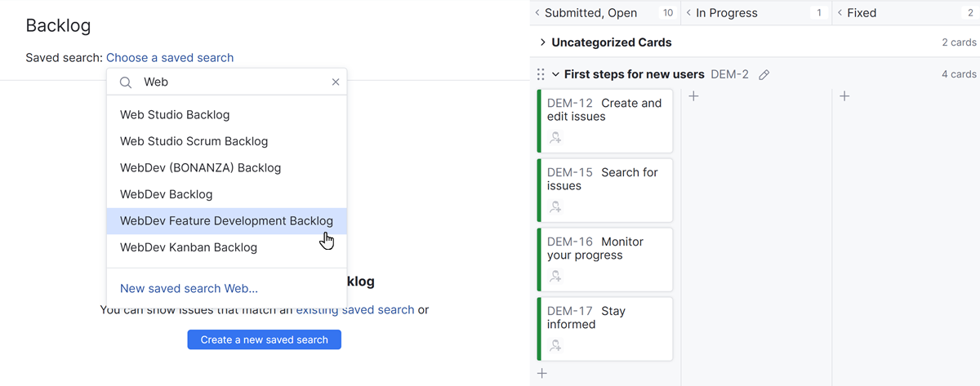Viewport: 980px width, 386px height.
Task: Click the saved search filter input field
Action: point(233,82)
